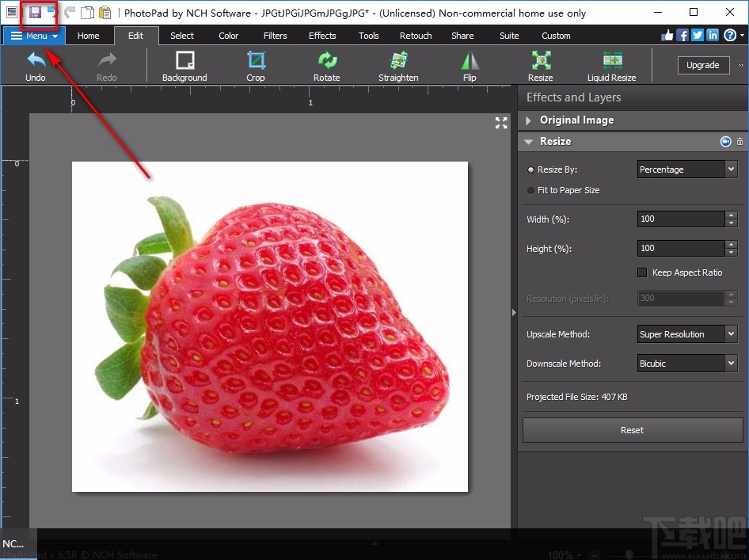Open the Upscale Method dropdown

tap(687, 334)
